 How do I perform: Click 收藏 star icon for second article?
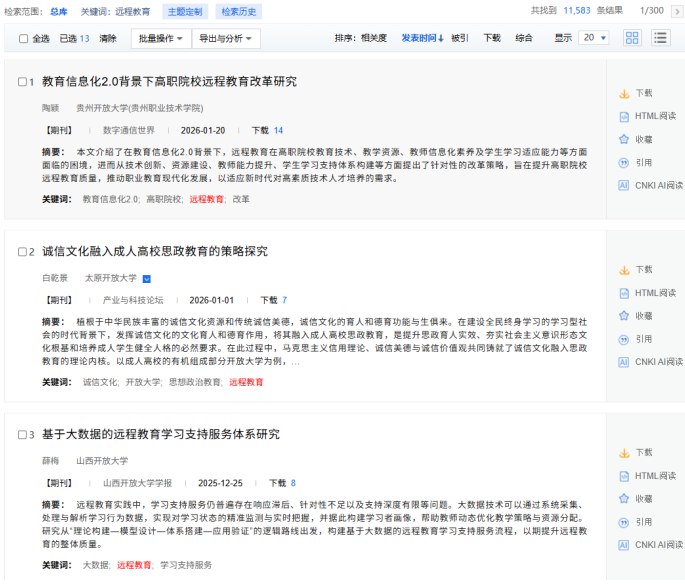pyautogui.click(x=624, y=316)
